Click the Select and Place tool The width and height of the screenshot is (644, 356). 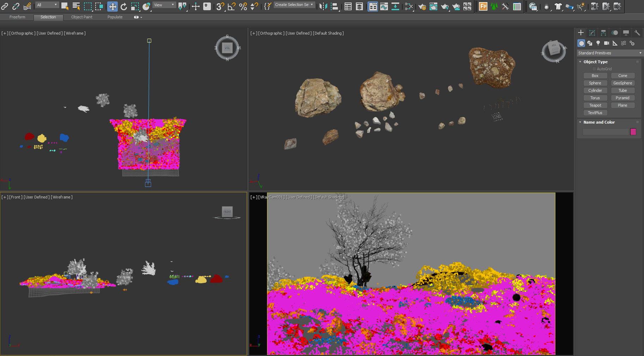[146, 6]
